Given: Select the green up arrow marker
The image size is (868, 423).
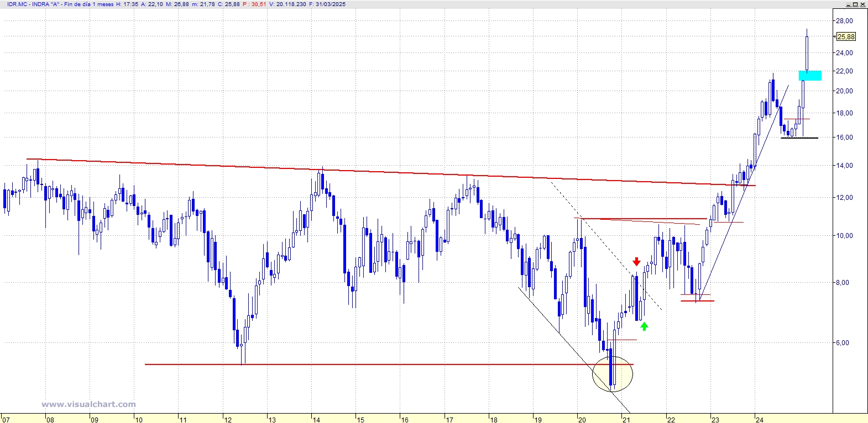Looking at the screenshot, I should (644, 326).
